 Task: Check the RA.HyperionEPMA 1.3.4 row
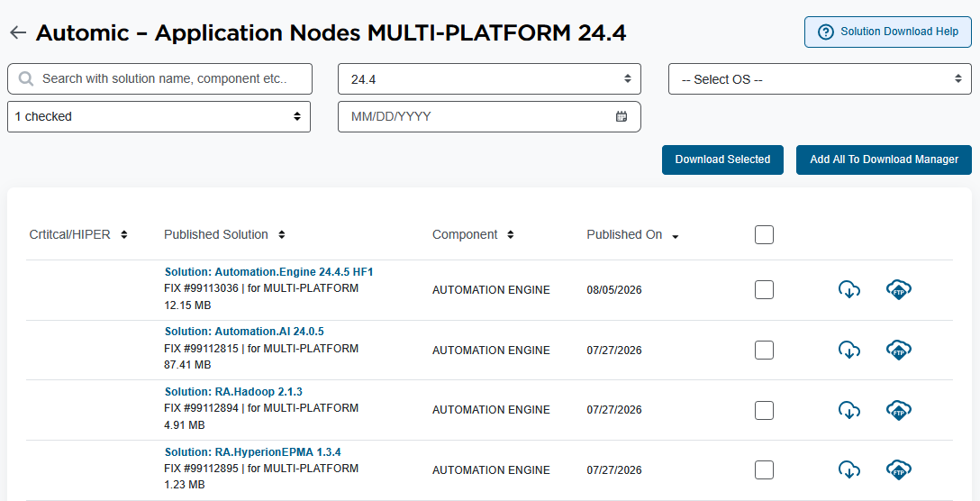pos(764,469)
